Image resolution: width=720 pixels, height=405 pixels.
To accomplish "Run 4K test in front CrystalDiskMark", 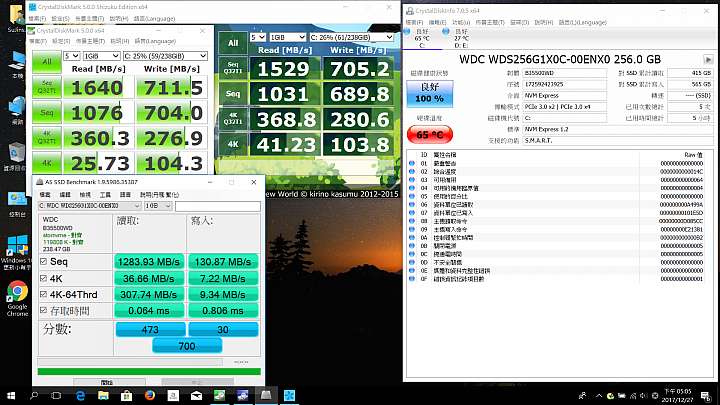I will click(47, 163).
